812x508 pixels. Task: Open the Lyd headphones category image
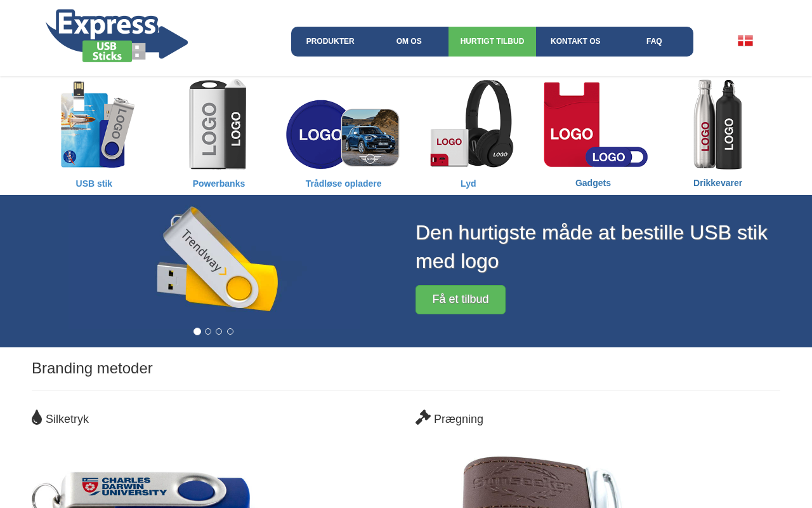(x=471, y=124)
